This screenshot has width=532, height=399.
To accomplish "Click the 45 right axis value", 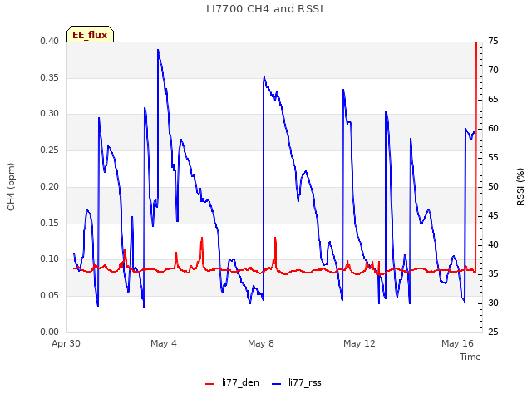I will (x=493, y=216).
